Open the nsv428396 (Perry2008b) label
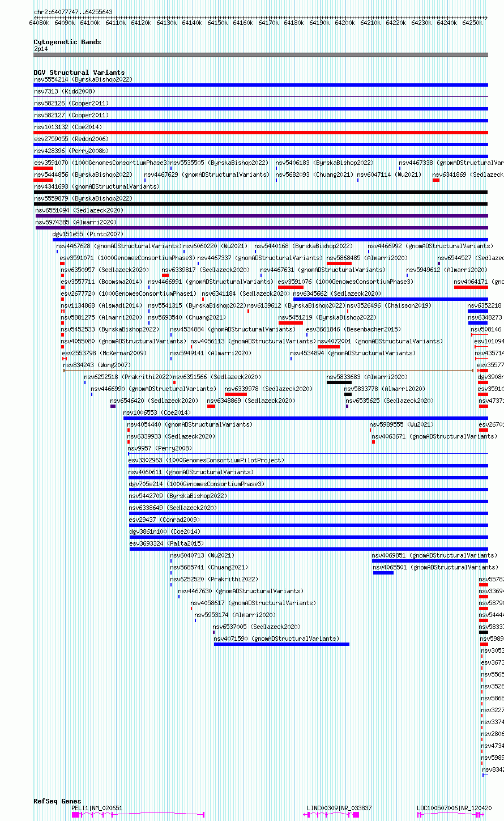This screenshot has height=821, width=504. (x=71, y=151)
